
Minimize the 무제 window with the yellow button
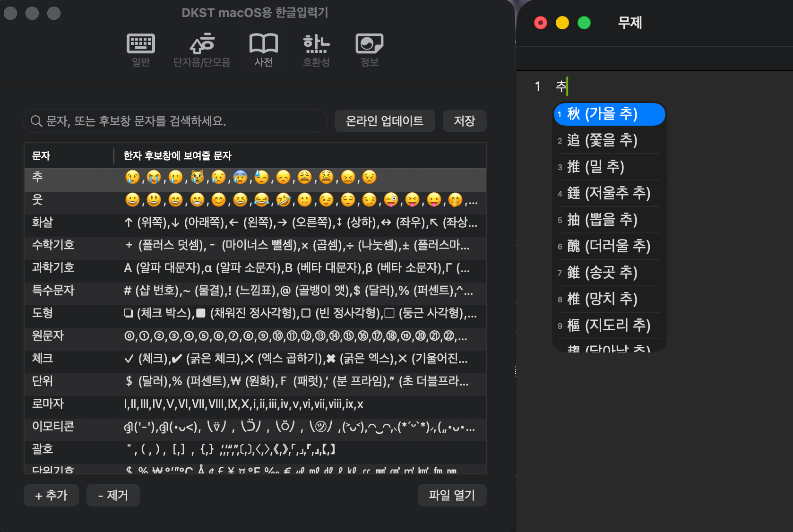(x=562, y=23)
